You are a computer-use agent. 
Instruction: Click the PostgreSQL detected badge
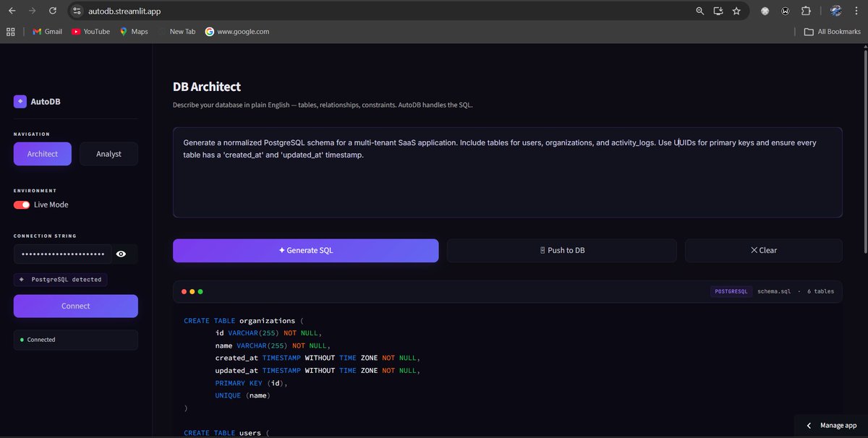(x=61, y=279)
